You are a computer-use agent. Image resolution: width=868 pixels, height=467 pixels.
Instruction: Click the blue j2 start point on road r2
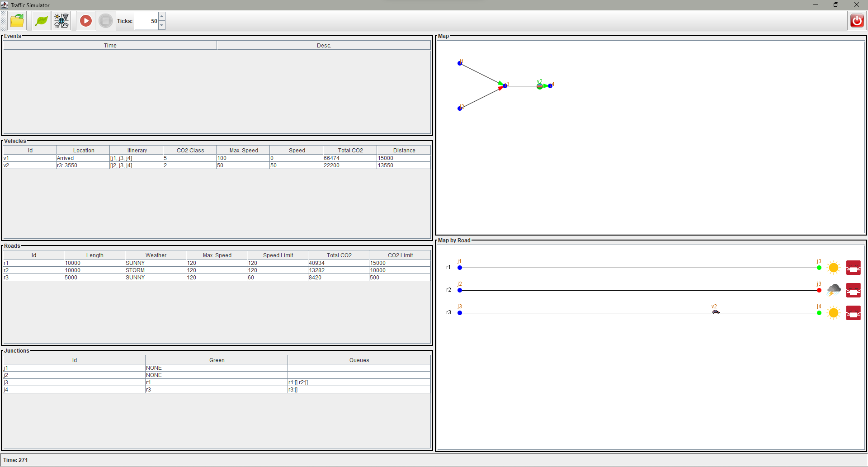point(460,290)
